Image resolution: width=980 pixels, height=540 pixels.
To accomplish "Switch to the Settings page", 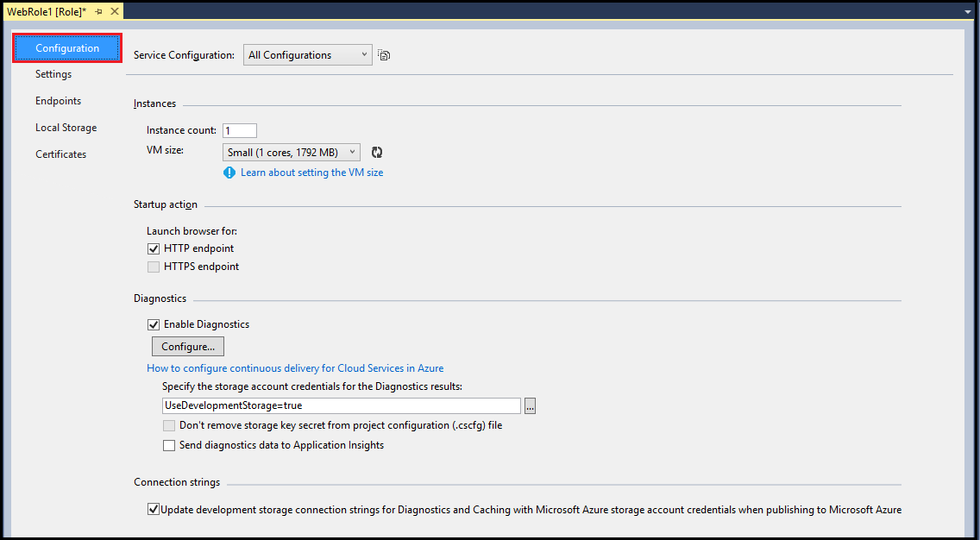I will tap(53, 74).
